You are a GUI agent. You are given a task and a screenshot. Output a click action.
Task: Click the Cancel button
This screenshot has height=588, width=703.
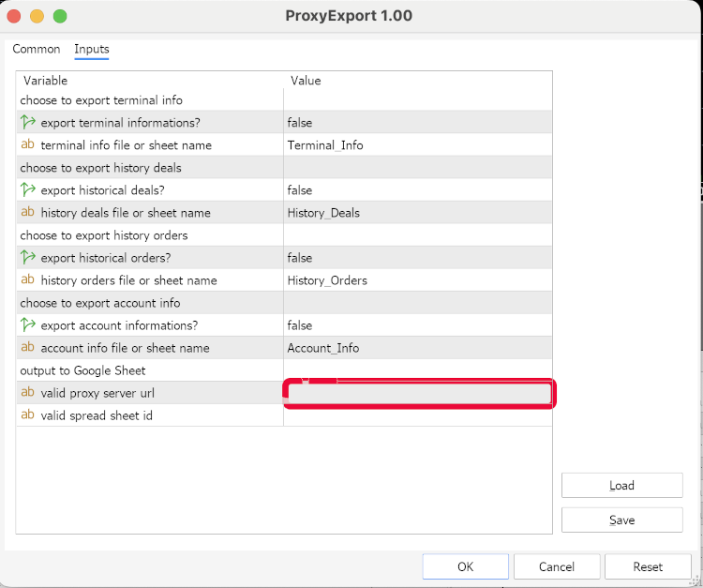557,566
